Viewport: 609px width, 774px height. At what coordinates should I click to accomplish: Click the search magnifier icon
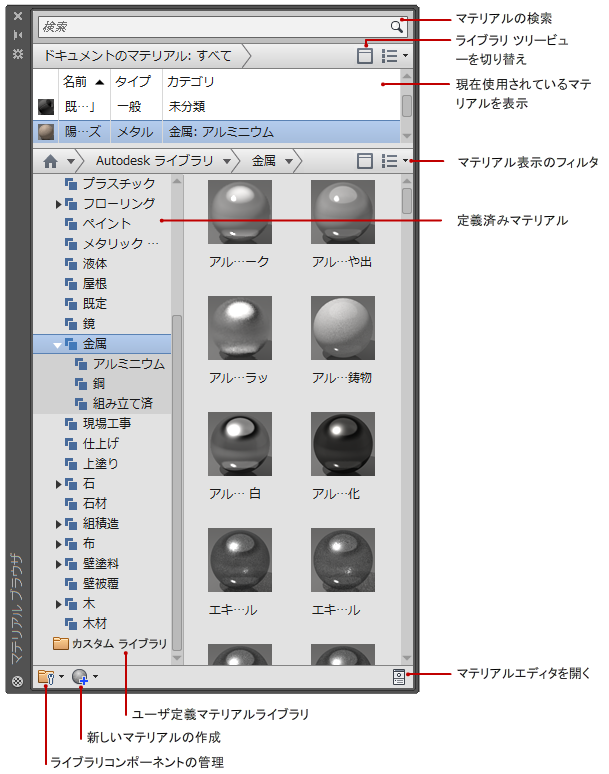click(x=396, y=27)
